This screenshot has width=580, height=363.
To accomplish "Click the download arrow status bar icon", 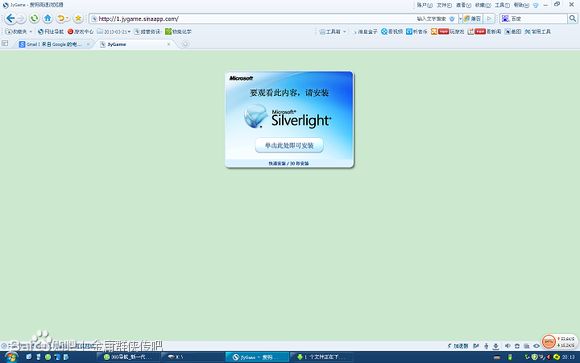I will tap(496, 346).
